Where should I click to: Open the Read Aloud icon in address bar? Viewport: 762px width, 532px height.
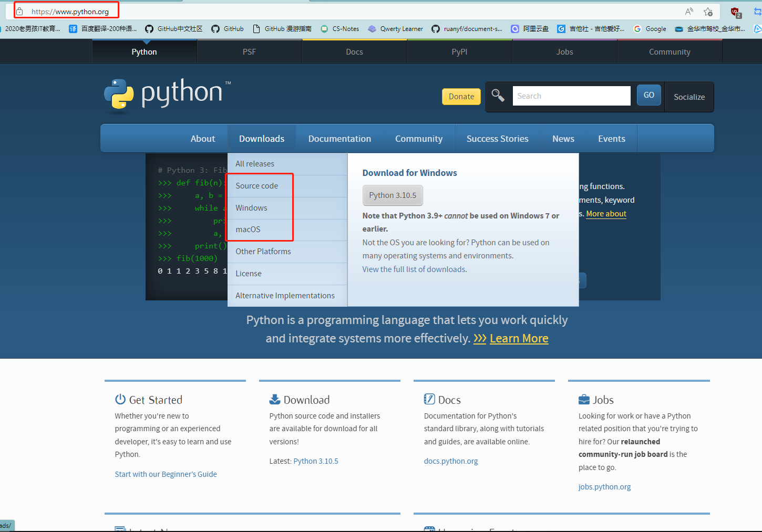point(689,11)
